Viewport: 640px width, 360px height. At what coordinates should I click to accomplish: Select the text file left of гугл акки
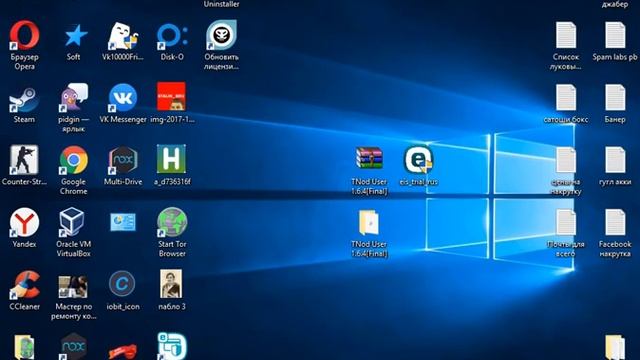click(566, 160)
